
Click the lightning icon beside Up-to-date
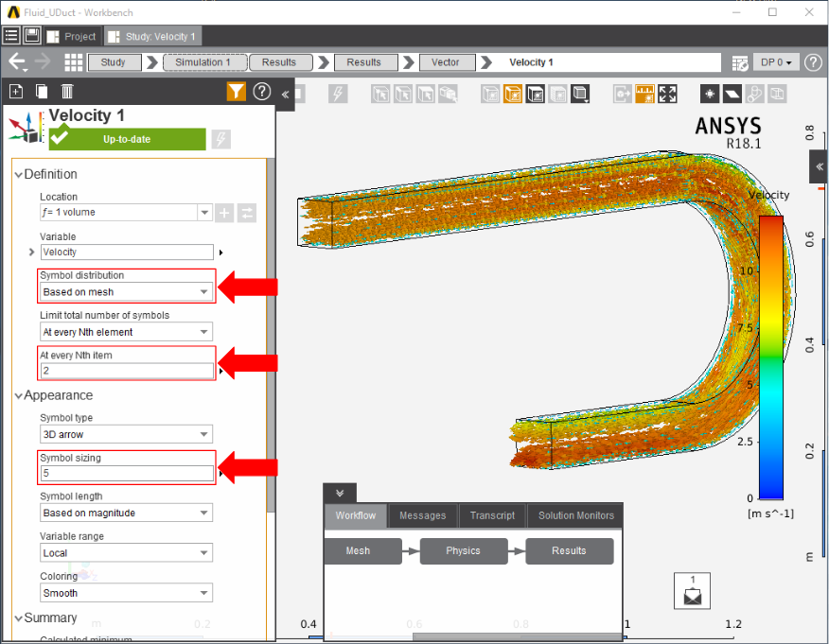(x=221, y=139)
